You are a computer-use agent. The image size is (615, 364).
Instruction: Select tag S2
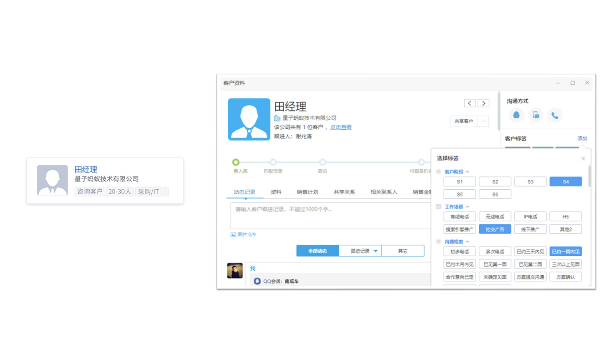click(495, 182)
